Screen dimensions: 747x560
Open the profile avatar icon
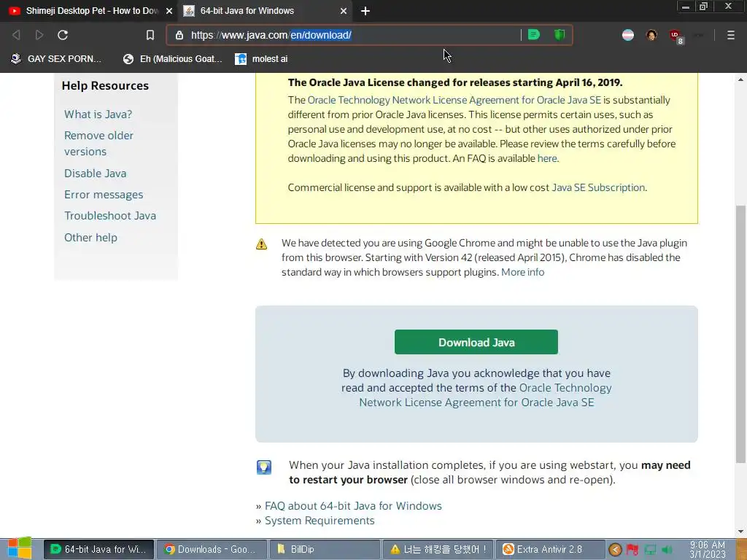pyautogui.click(x=651, y=35)
